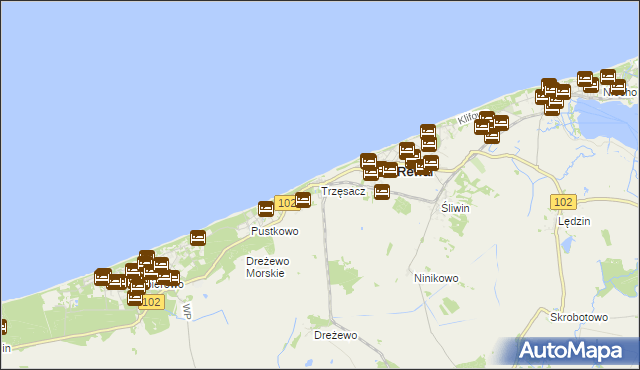Open the isolated hotel marker on the coast west of Pustkowo
640x370 pixels.
[x=198, y=238]
